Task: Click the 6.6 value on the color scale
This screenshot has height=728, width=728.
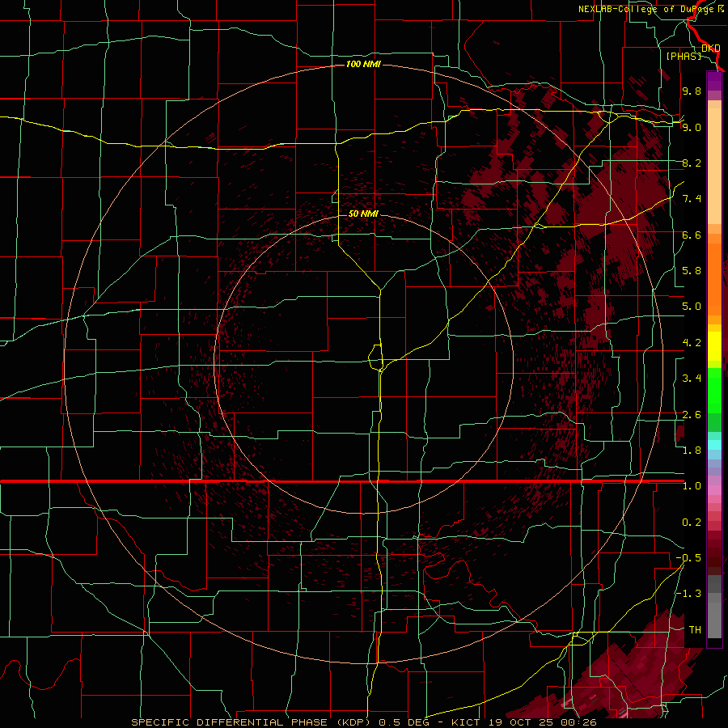Action: tap(692, 235)
